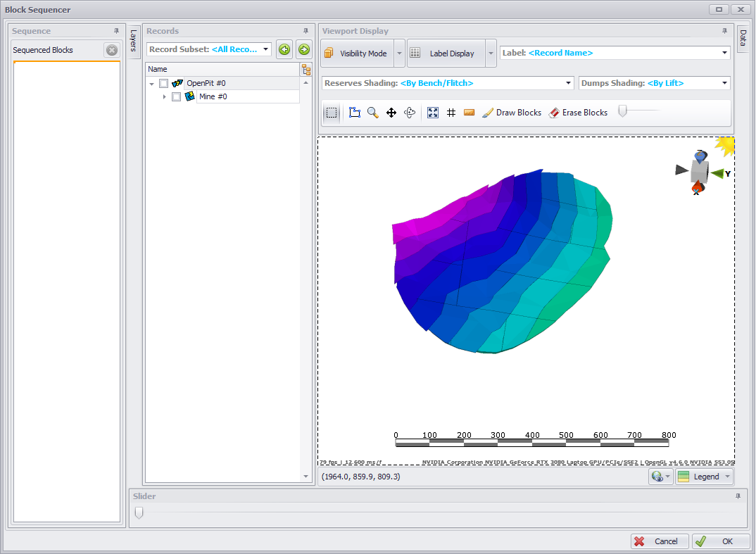Viewport: 756px width, 554px height.
Task: Open the Record Subset dropdown
Action: [266, 50]
